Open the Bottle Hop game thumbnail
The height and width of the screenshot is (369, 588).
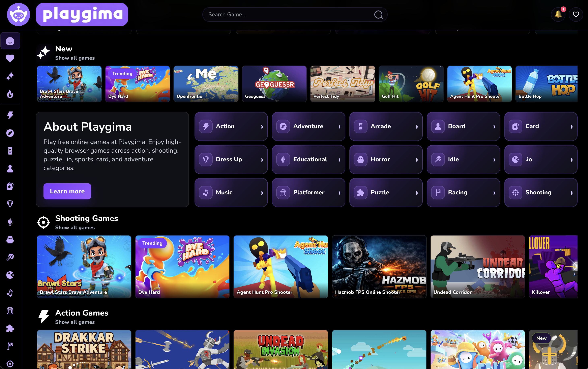pos(546,84)
